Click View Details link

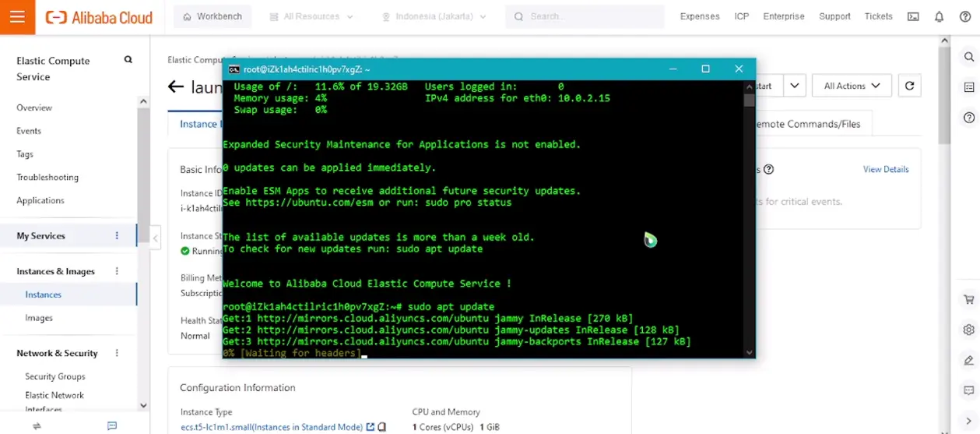886,169
